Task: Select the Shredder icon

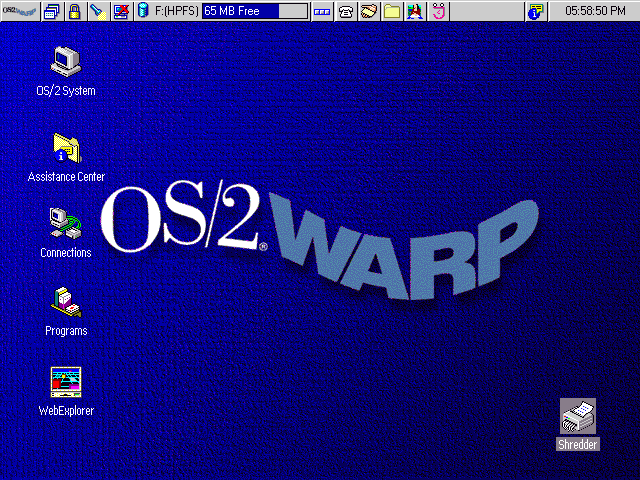Action: click(578, 416)
